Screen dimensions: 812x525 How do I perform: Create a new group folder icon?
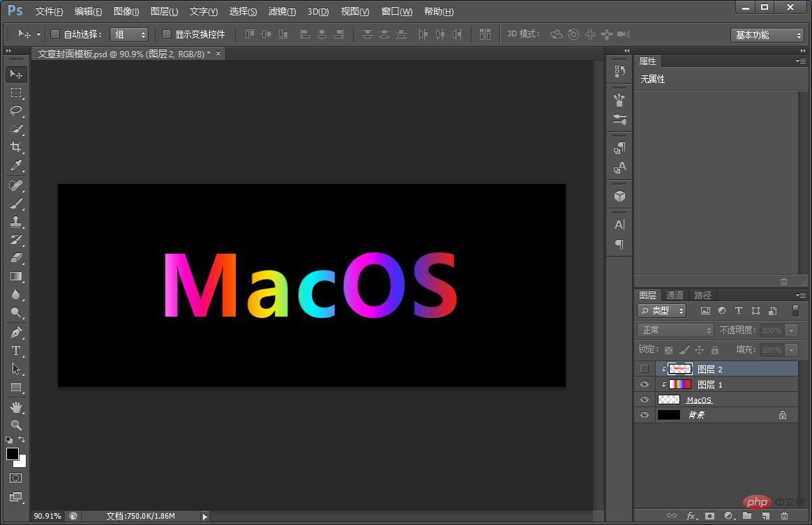pyautogui.click(x=747, y=516)
